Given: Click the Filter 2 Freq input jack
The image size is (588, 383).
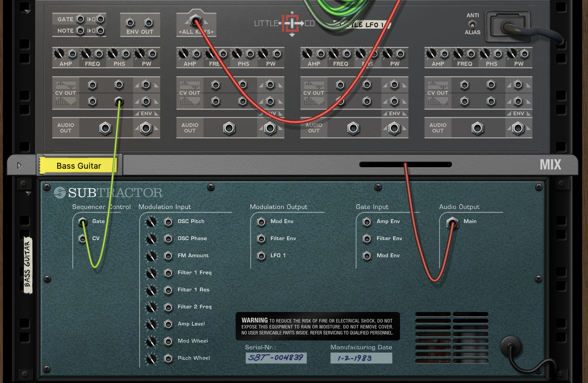Looking at the screenshot, I should (168, 307).
